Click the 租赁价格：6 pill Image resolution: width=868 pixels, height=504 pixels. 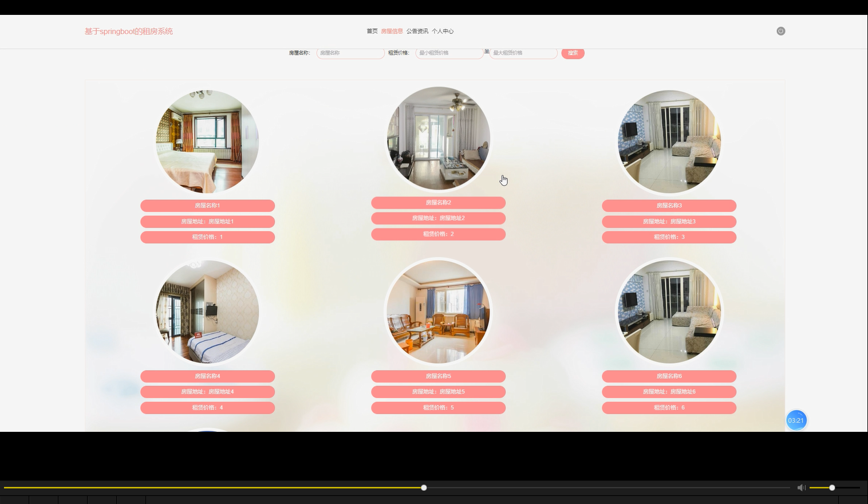pos(669,408)
